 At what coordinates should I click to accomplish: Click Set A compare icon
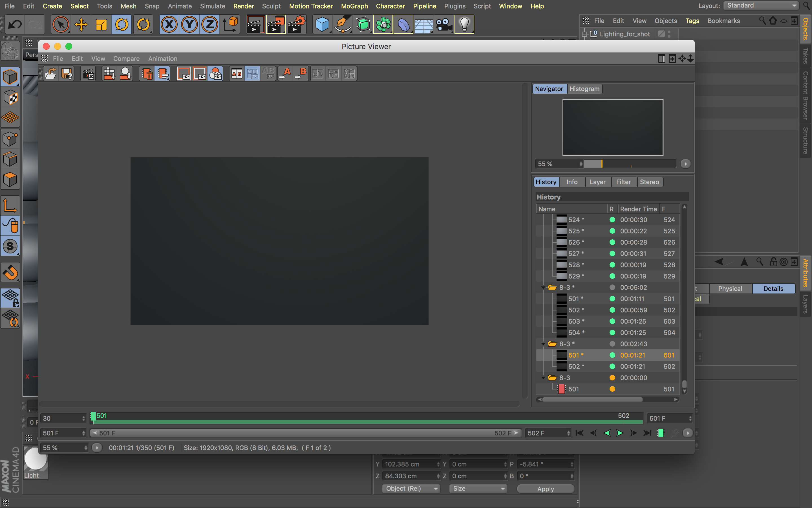coord(286,74)
